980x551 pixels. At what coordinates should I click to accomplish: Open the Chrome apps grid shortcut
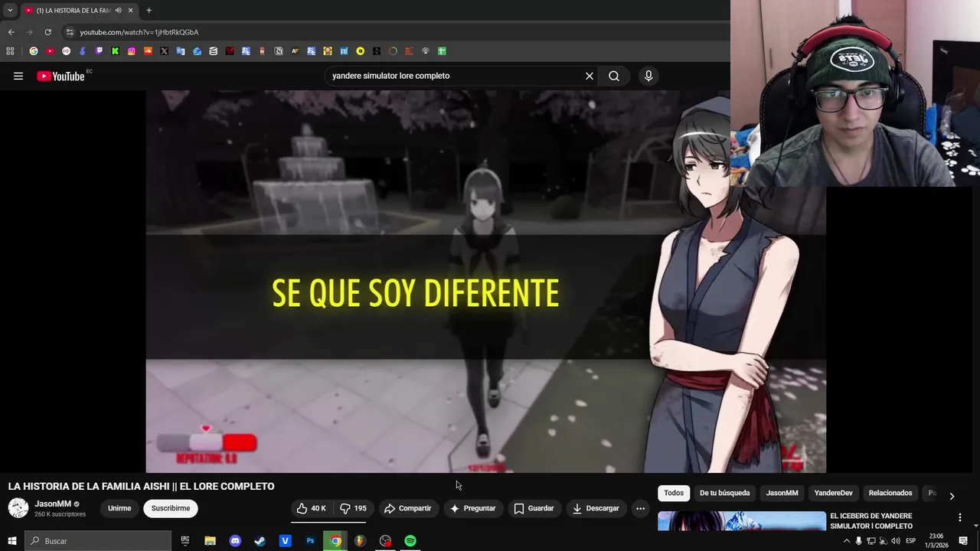click(10, 51)
